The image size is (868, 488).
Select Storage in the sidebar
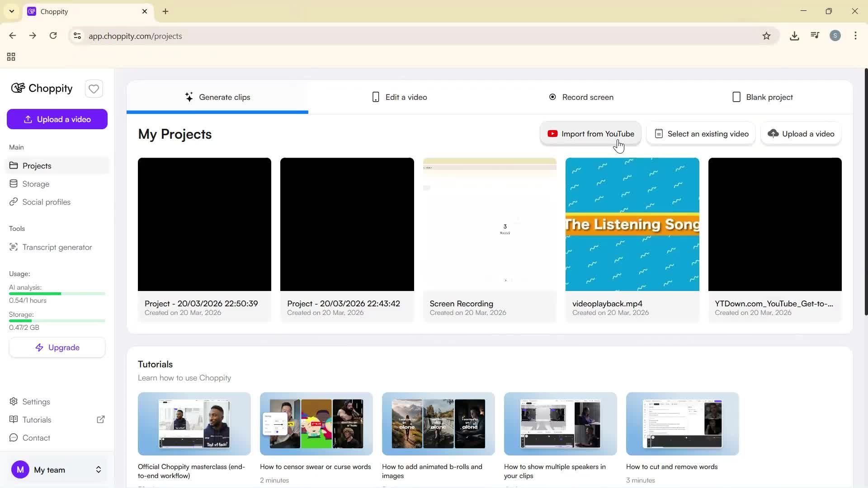[x=36, y=184]
